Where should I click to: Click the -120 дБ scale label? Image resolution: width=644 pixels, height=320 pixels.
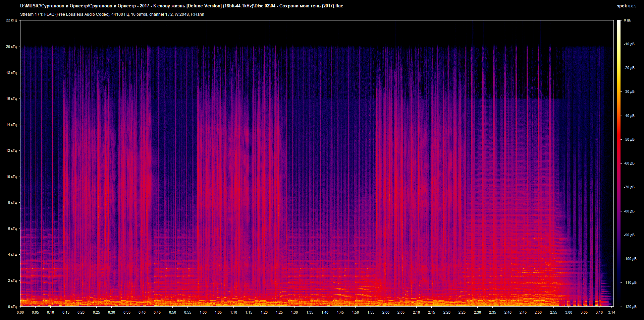click(x=630, y=307)
